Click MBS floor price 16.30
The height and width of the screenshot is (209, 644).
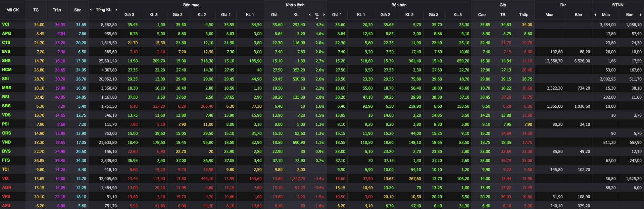[81, 88]
